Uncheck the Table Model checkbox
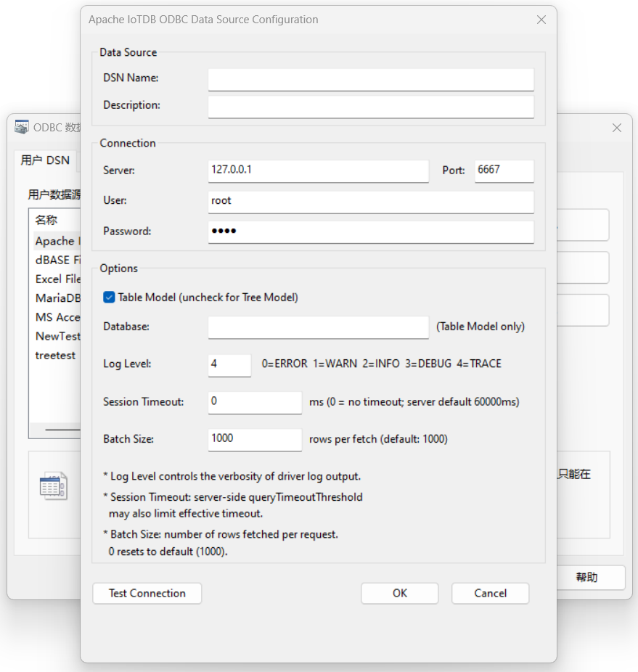 [x=110, y=298]
